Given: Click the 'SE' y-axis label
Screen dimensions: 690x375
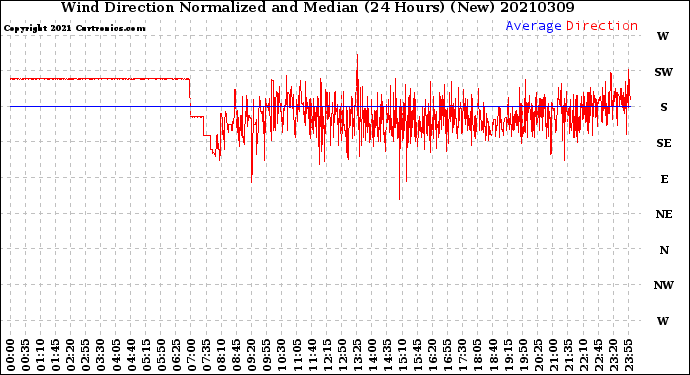Looking at the screenshot, I should pos(664,143).
